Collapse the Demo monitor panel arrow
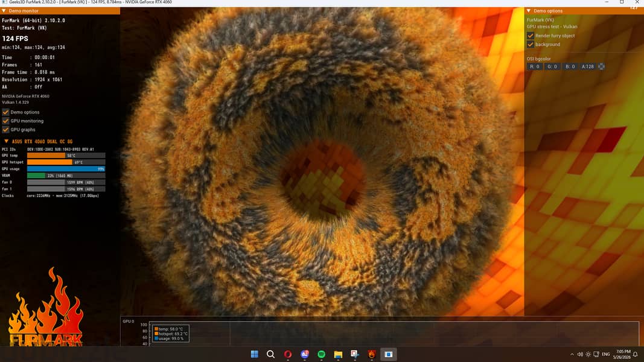Screen dimensions: 644x362 (4, 11)
